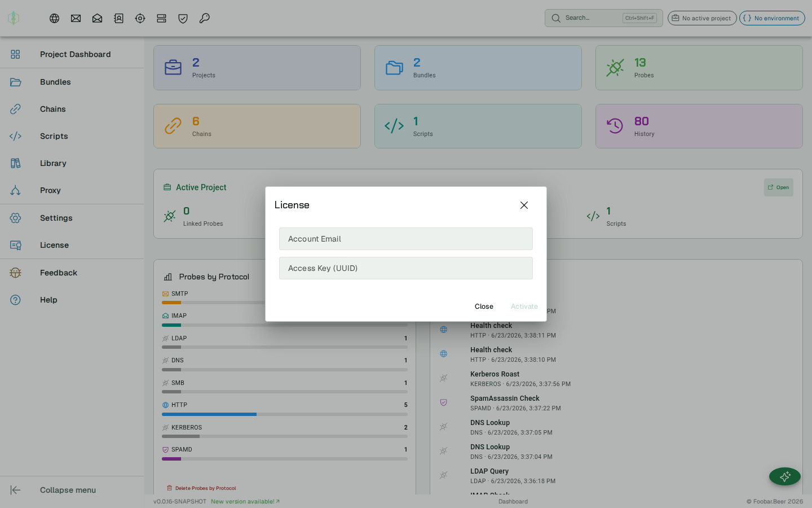
Task: Open the 1 Scripts summary card
Action: click(x=478, y=126)
